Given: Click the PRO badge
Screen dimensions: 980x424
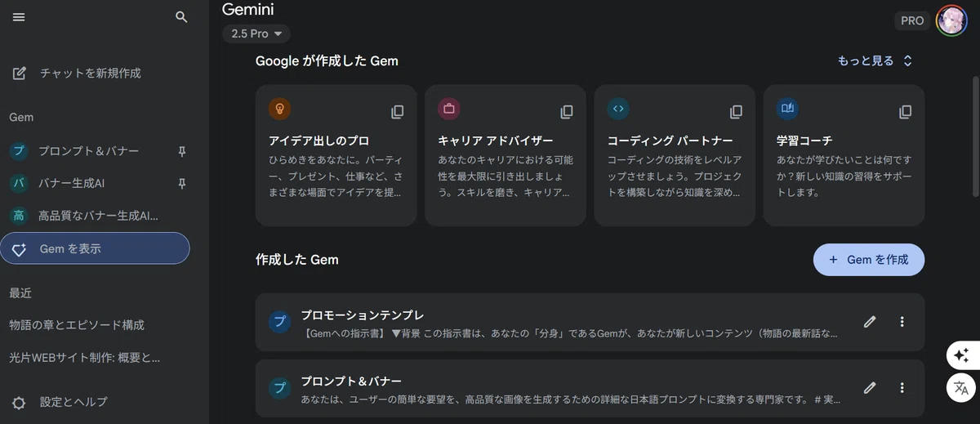Looking at the screenshot, I should pos(912,20).
